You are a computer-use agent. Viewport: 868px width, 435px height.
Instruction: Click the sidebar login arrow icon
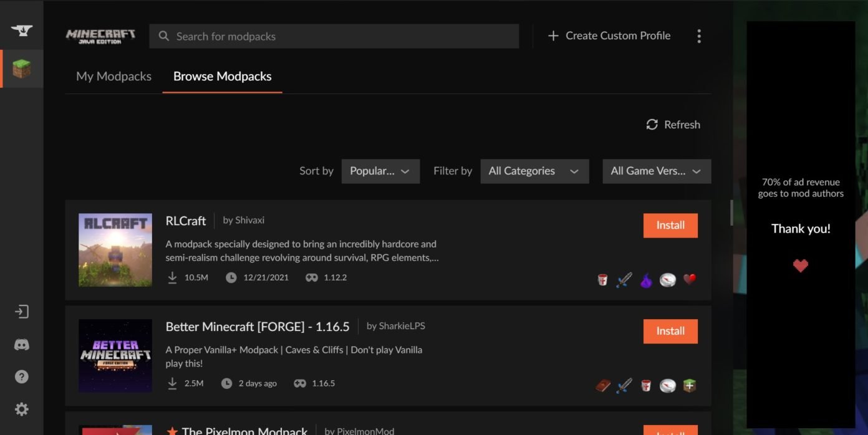pyautogui.click(x=22, y=312)
